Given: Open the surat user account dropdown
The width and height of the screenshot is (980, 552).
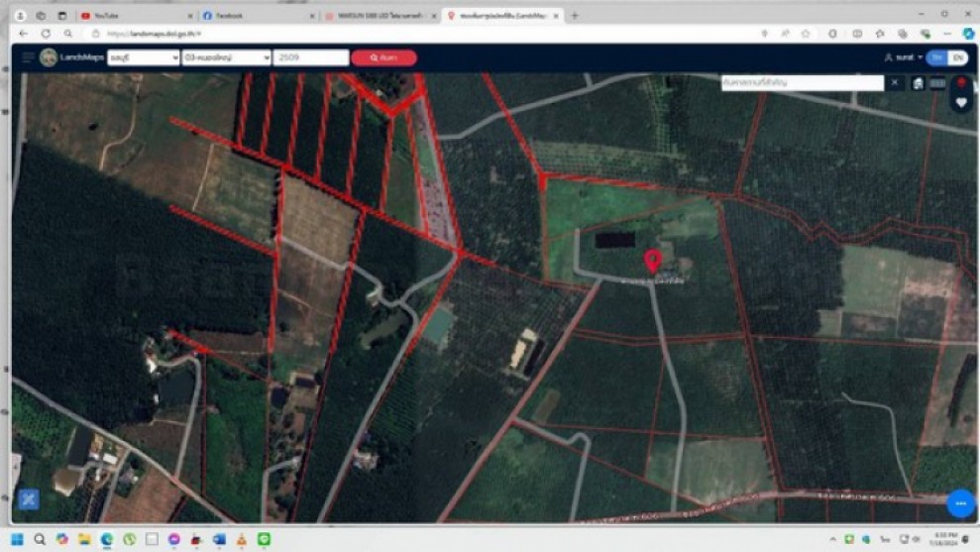Looking at the screenshot, I should 904,57.
